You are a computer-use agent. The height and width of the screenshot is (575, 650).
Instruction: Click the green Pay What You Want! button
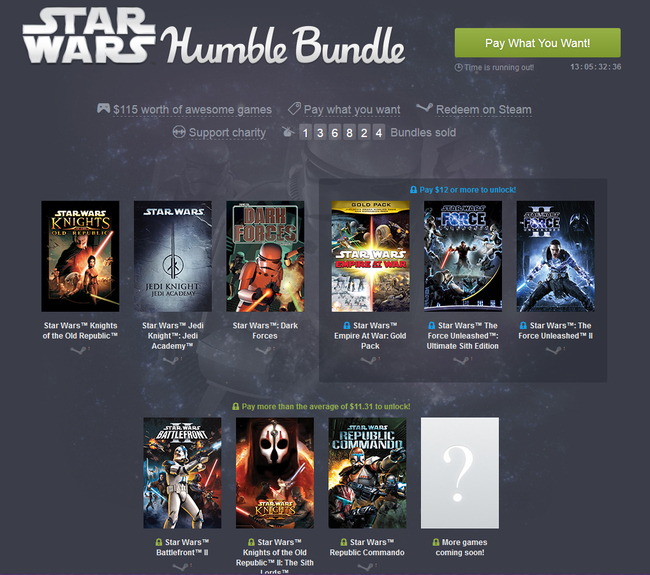[538, 43]
